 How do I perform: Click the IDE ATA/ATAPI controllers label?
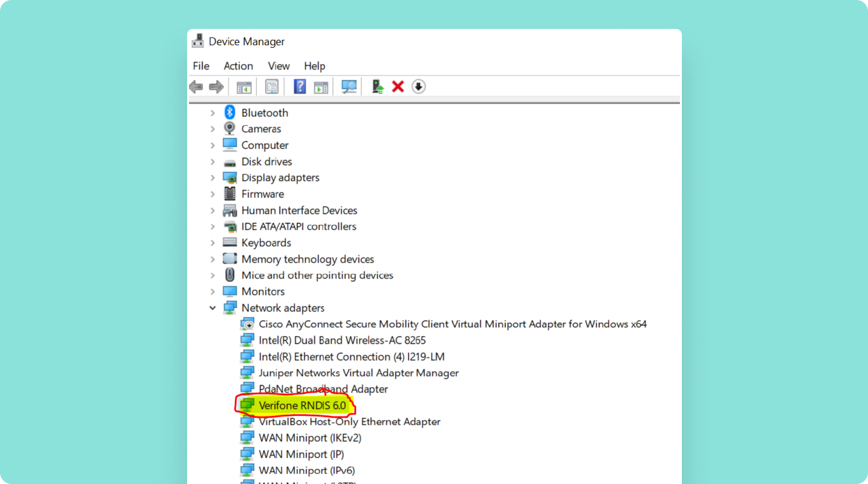(299, 227)
